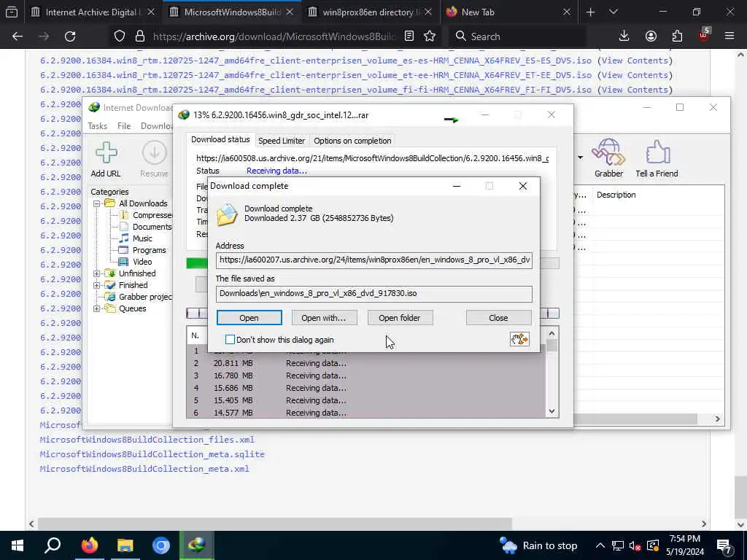
Task: Select the Programs category
Action: [x=142, y=250]
